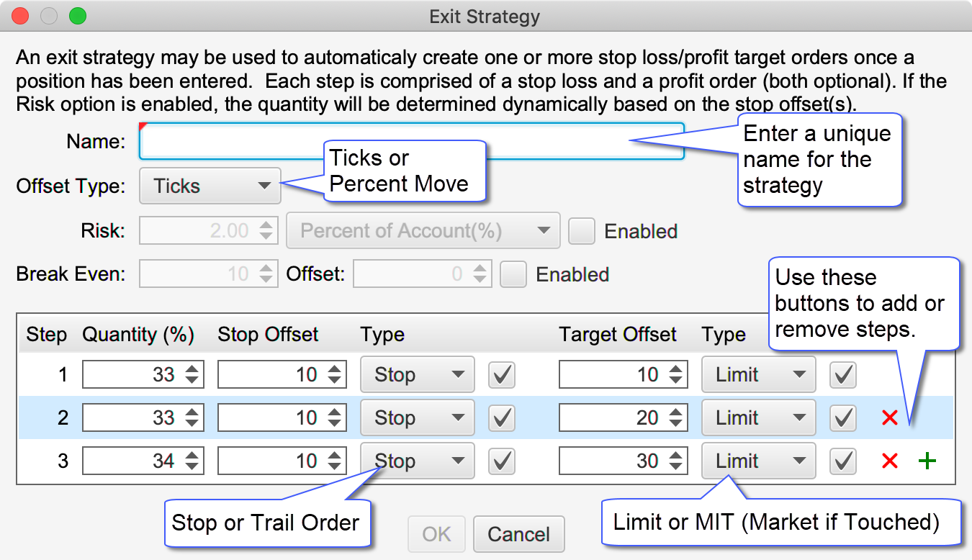Toggle step 3 profit target checkbox
The width and height of the screenshot is (972, 560).
(843, 461)
